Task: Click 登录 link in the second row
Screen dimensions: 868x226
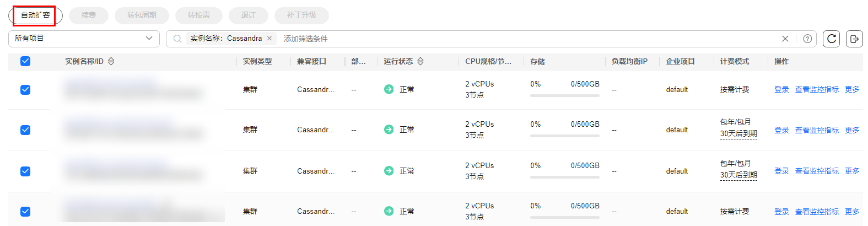Action: pyautogui.click(x=781, y=130)
